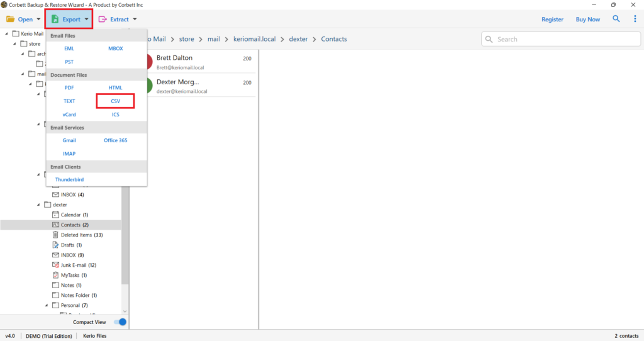Collapse the Kerio Mail tree node

coord(6,34)
